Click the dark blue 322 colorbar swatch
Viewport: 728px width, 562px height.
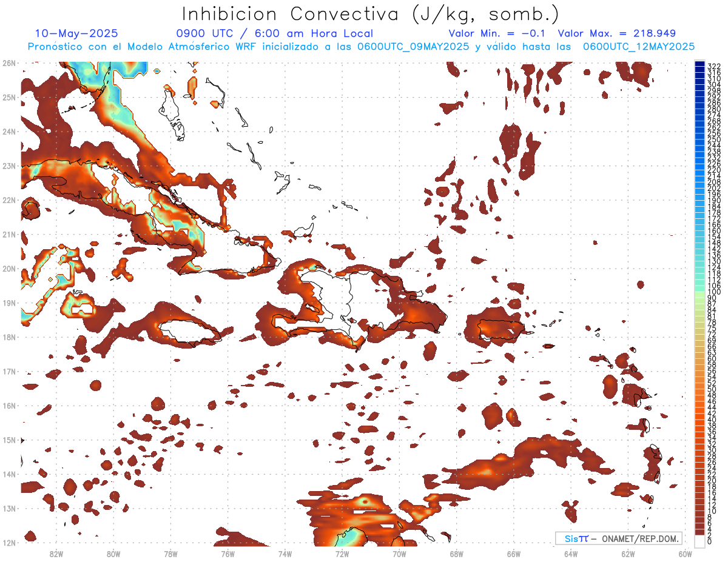click(x=700, y=65)
